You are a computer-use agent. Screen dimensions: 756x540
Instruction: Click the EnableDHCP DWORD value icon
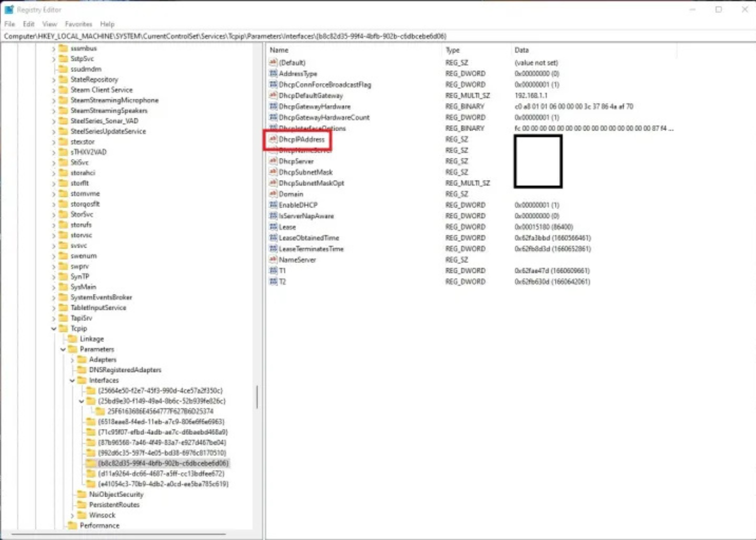click(x=273, y=204)
